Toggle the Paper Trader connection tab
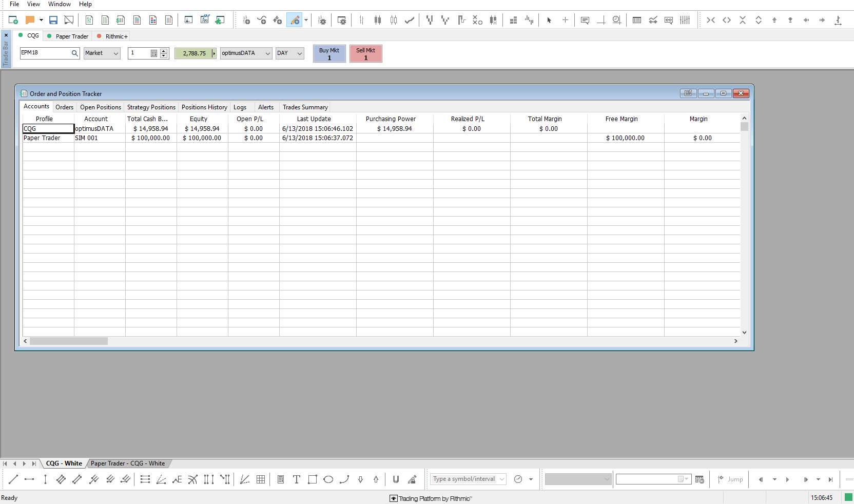854x504 pixels. pyautogui.click(x=68, y=36)
